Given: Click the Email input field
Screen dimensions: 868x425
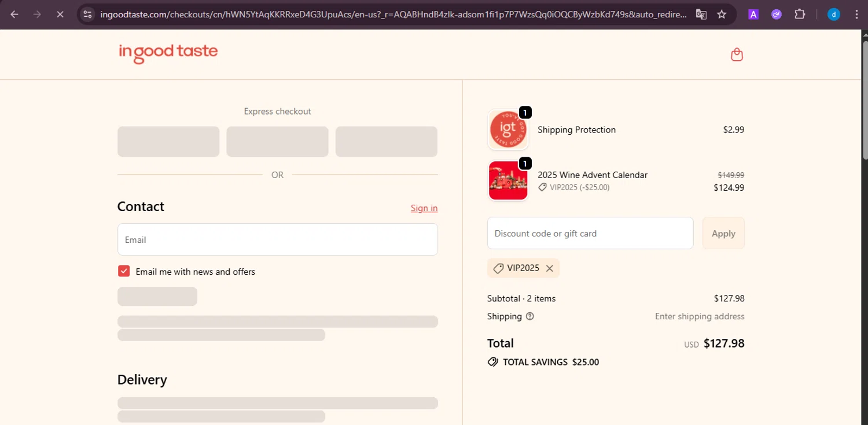Looking at the screenshot, I should [278, 239].
